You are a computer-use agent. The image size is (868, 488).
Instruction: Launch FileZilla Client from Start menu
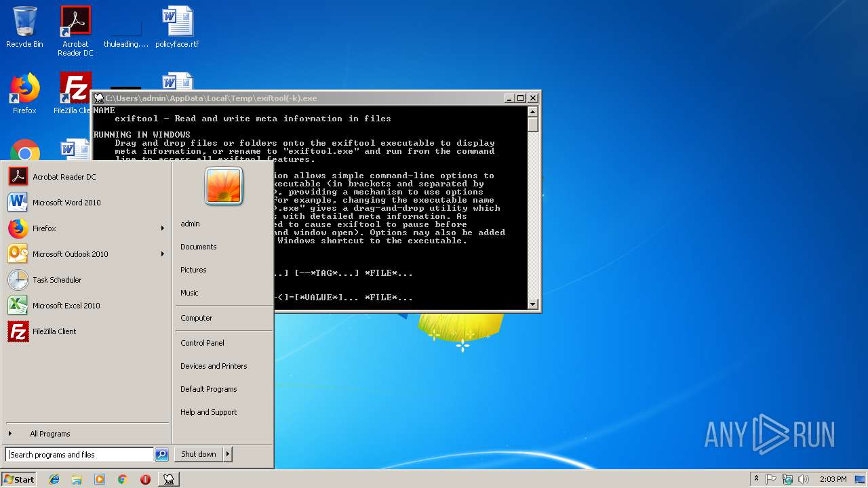click(85, 331)
